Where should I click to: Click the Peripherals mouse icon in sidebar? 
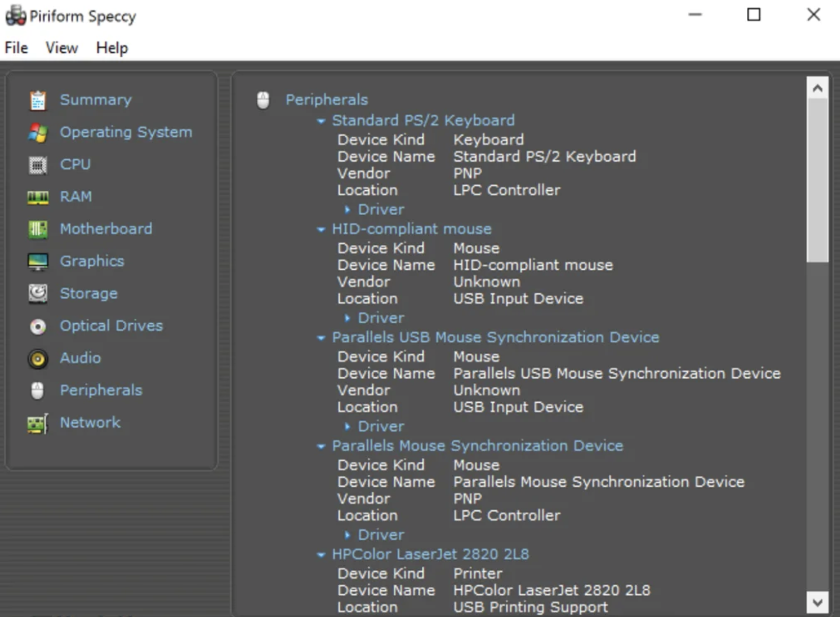click(37, 391)
